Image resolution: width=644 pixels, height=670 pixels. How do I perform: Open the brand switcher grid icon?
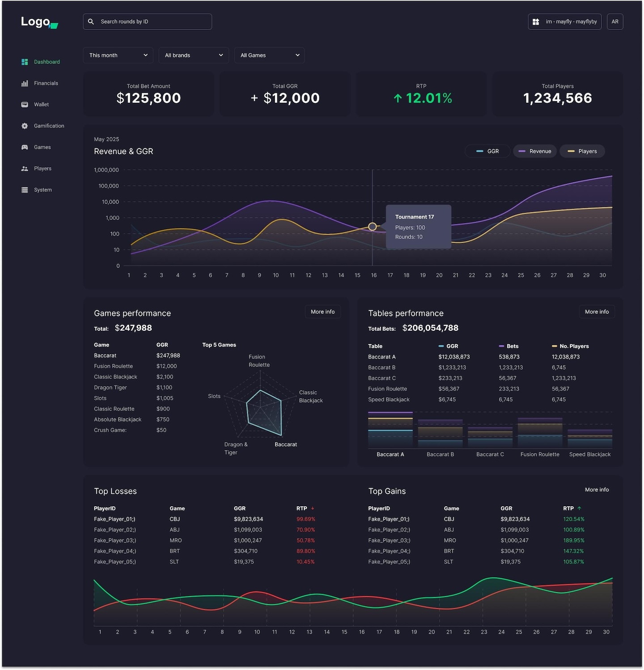coord(536,21)
